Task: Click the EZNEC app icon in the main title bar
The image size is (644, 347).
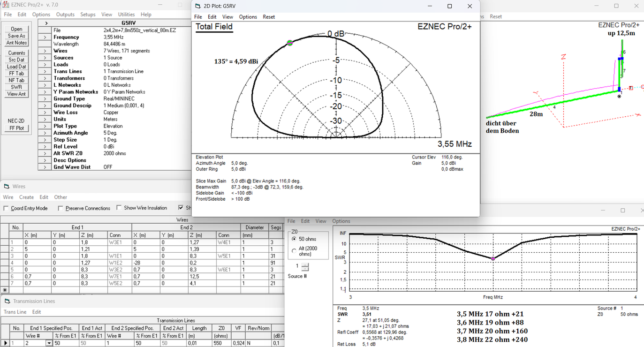Action: [6, 5]
